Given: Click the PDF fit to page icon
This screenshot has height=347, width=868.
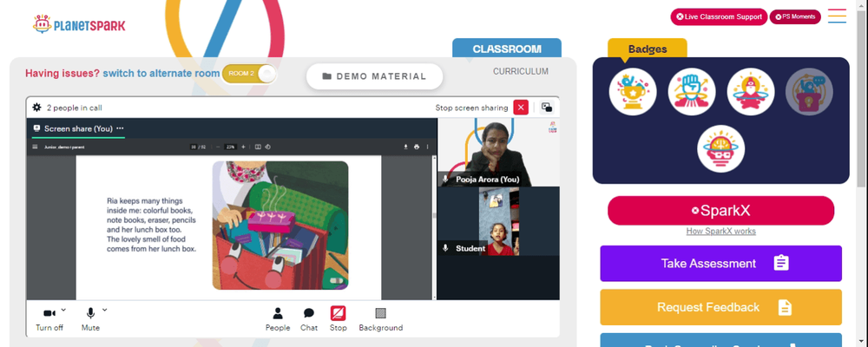Looking at the screenshot, I should (258, 147).
